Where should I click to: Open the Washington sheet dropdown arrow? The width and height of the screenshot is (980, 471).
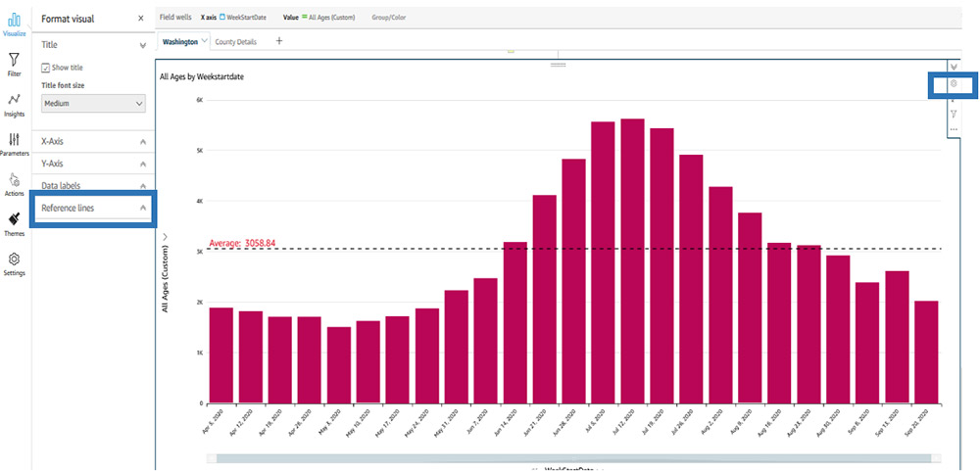coord(205,40)
